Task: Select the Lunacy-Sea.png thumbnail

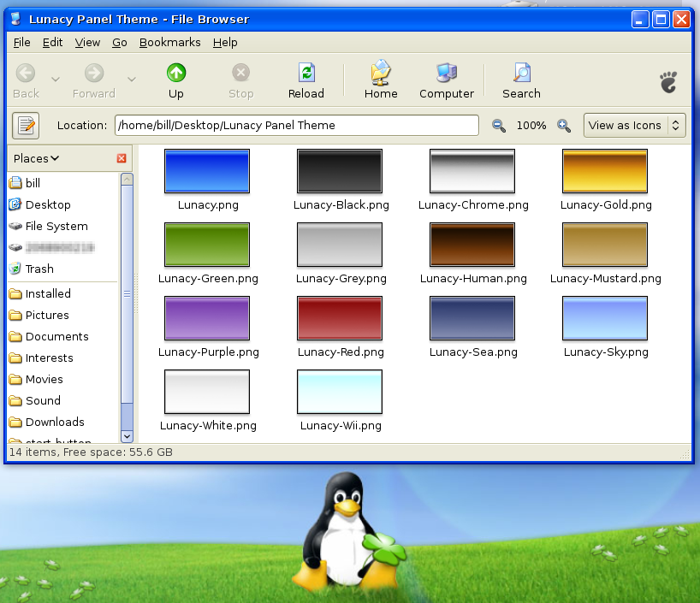Action: pos(472,318)
